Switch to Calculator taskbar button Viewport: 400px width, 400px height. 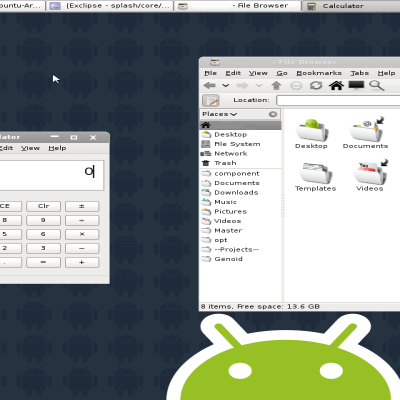pyautogui.click(x=351, y=6)
